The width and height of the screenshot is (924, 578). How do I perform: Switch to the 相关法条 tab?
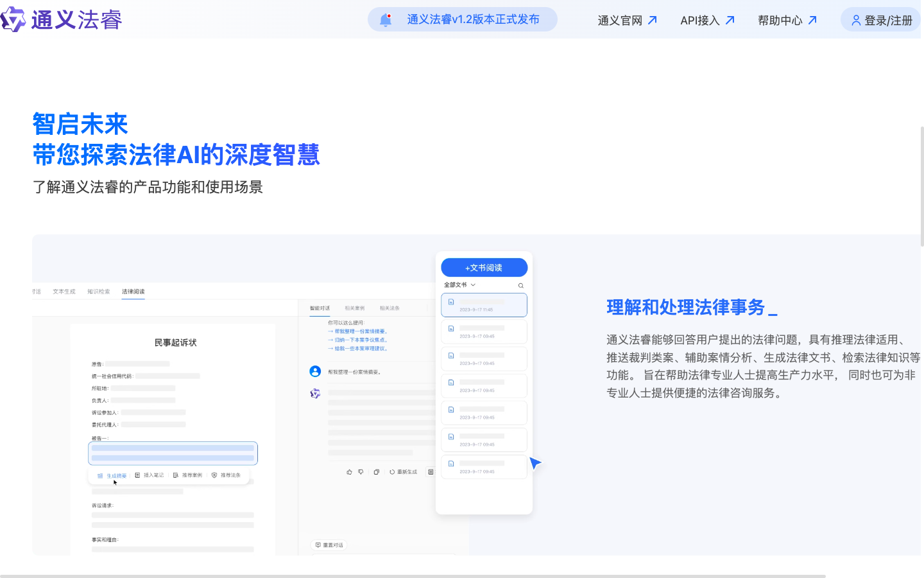[391, 308]
